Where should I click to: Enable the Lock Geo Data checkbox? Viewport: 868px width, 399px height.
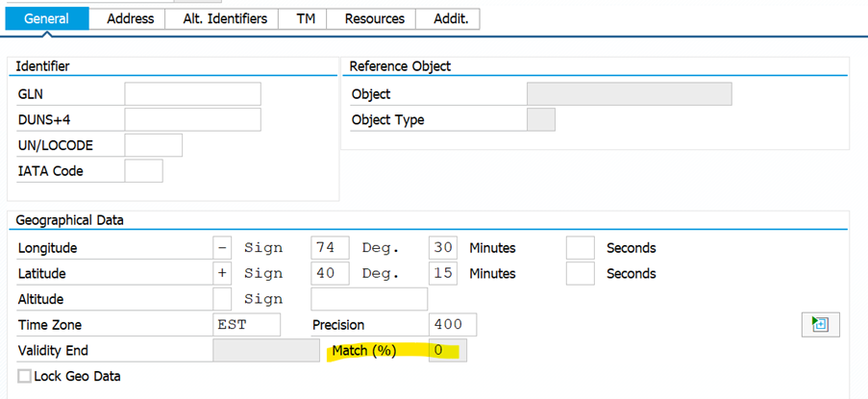click(x=25, y=376)
